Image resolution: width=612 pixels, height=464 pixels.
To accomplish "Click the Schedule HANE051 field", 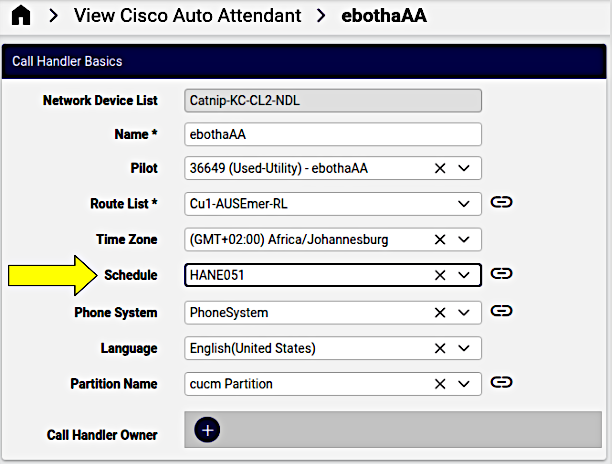I will 333,276.
